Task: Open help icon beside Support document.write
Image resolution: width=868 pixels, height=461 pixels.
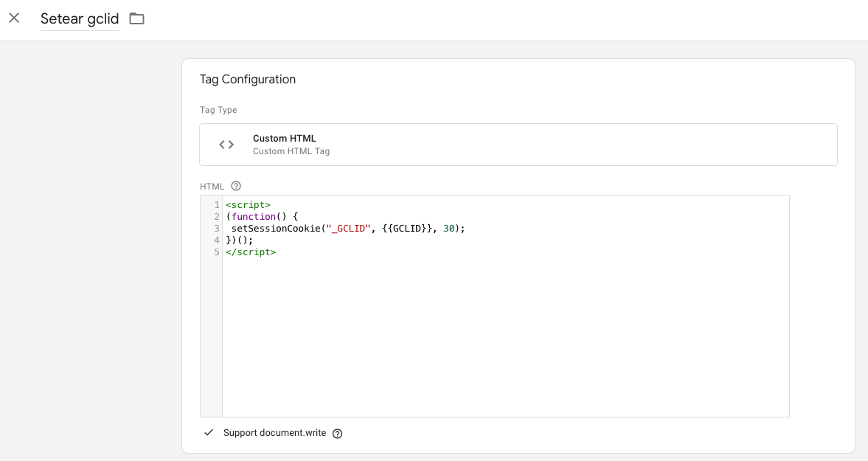Action: coord(337,433)
